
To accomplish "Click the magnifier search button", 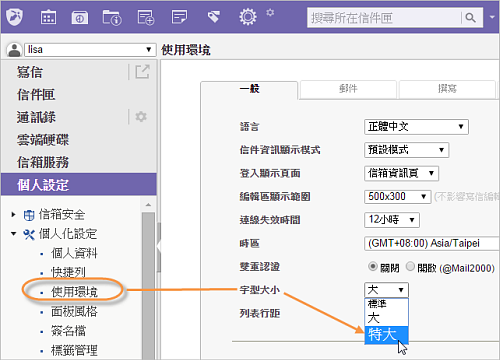I will (470, 18).
